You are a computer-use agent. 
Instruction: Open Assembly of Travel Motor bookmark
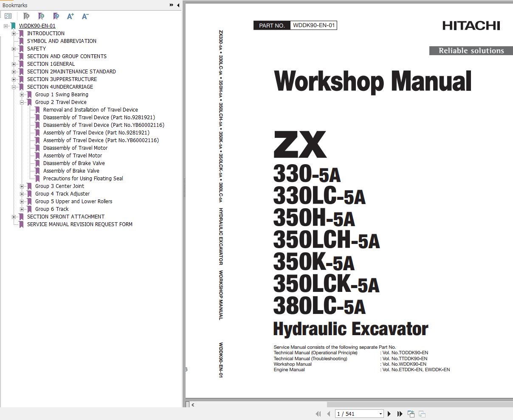(x=73, y=156)
